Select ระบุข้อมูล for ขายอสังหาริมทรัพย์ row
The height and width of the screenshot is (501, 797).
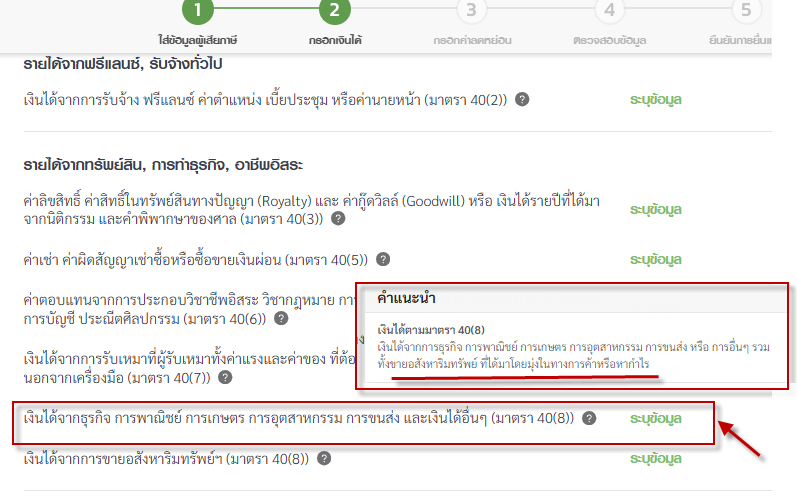point(655,459)
